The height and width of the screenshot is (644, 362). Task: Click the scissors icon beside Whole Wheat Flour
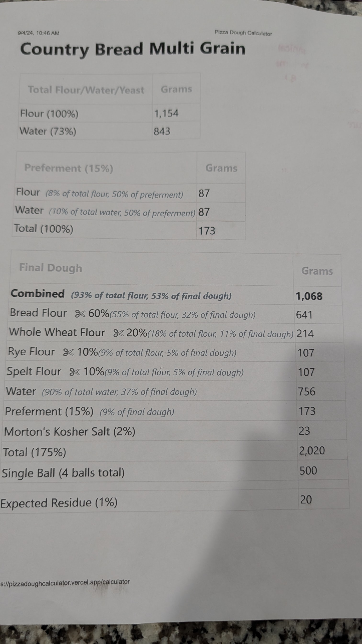point(119,333)
